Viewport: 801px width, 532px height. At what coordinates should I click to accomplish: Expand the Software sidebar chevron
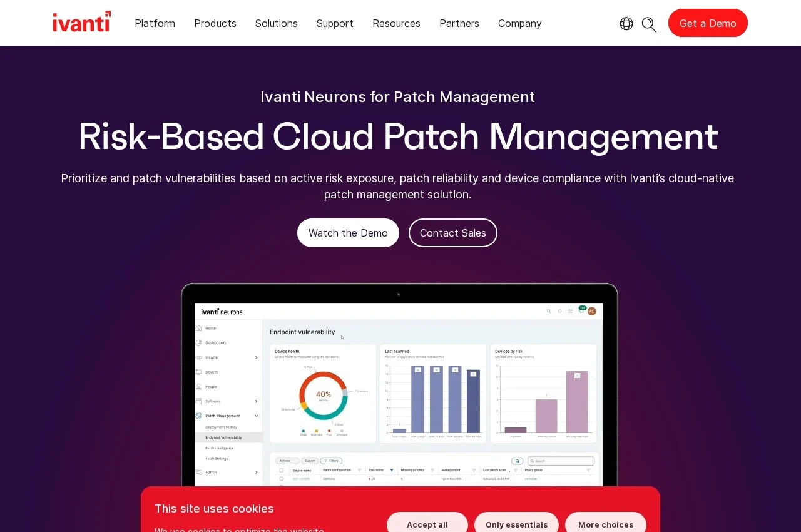point(257,401)
